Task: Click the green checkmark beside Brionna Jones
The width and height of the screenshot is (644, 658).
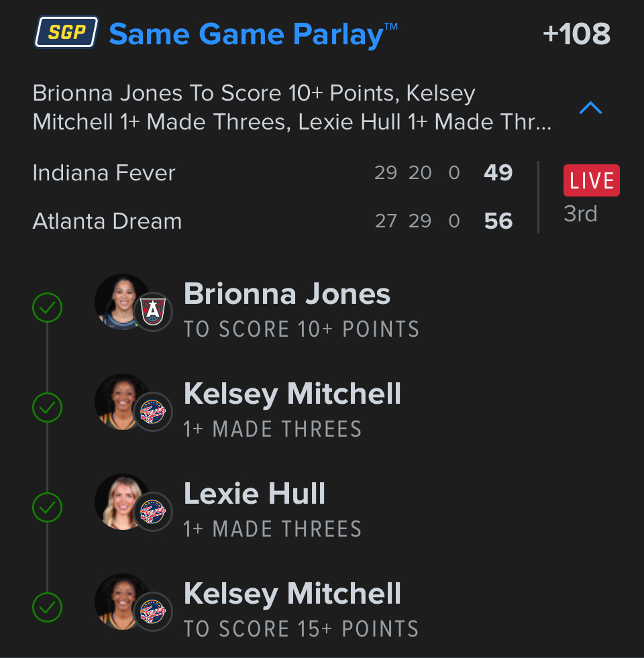Action: click(48, 308)
